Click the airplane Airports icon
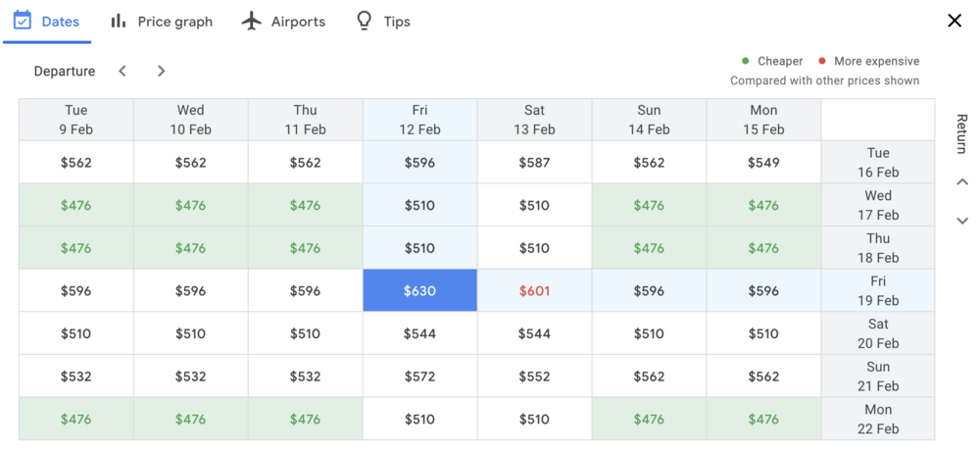The image size is (980, 453). 252,21
